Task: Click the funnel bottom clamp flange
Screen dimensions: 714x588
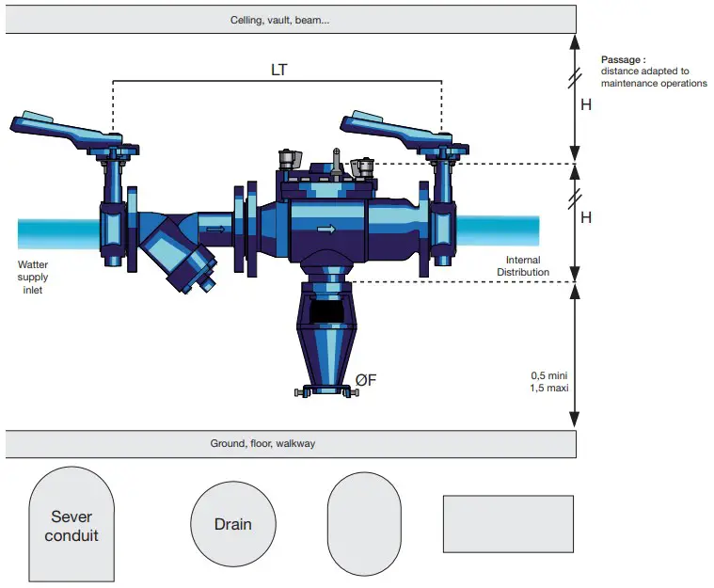Action: point(326,391)
